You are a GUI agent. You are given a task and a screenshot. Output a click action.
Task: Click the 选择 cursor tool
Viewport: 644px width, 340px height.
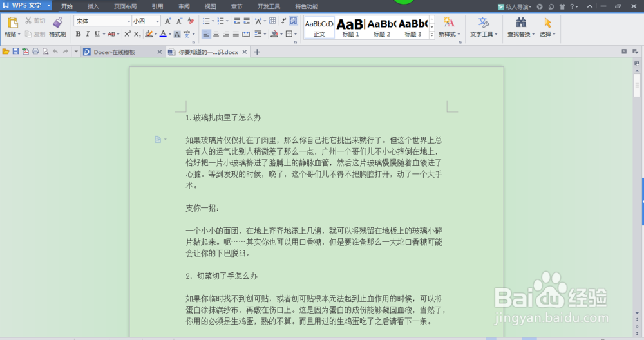(x=547, y=27)
